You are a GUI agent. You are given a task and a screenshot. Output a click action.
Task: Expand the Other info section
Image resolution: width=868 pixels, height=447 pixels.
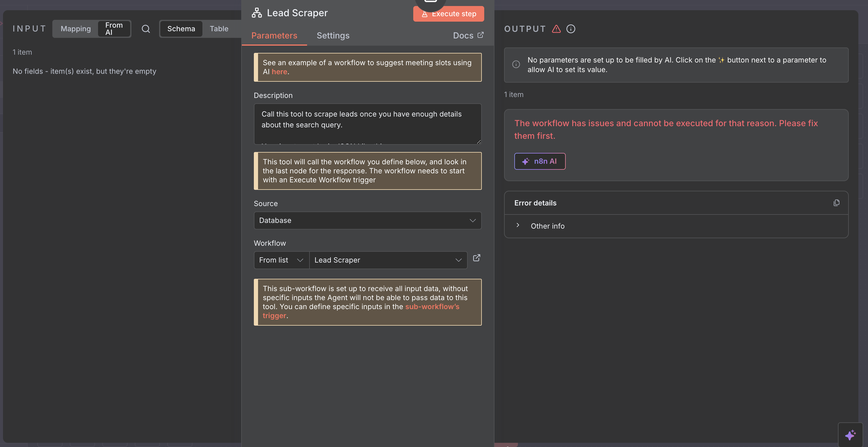pyautogui.click(x=547, y=226)
